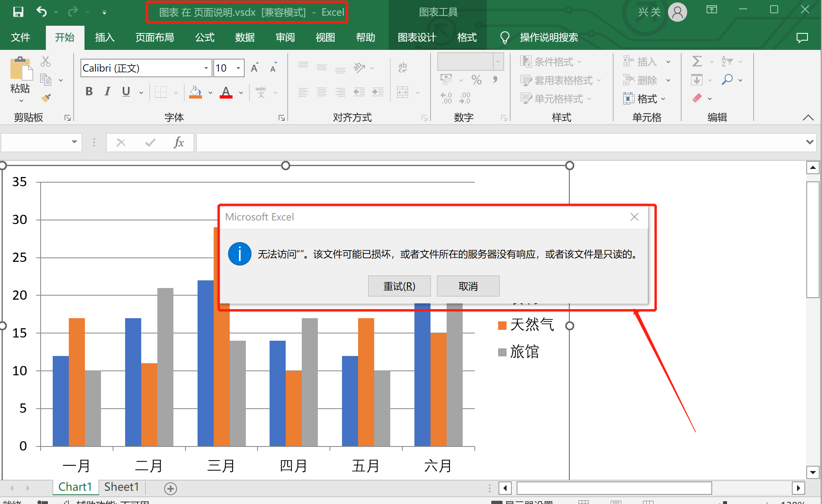Click the Save icon in title bar
The height and width of the screenshot is (504, 822).
(x=18, y=12)
